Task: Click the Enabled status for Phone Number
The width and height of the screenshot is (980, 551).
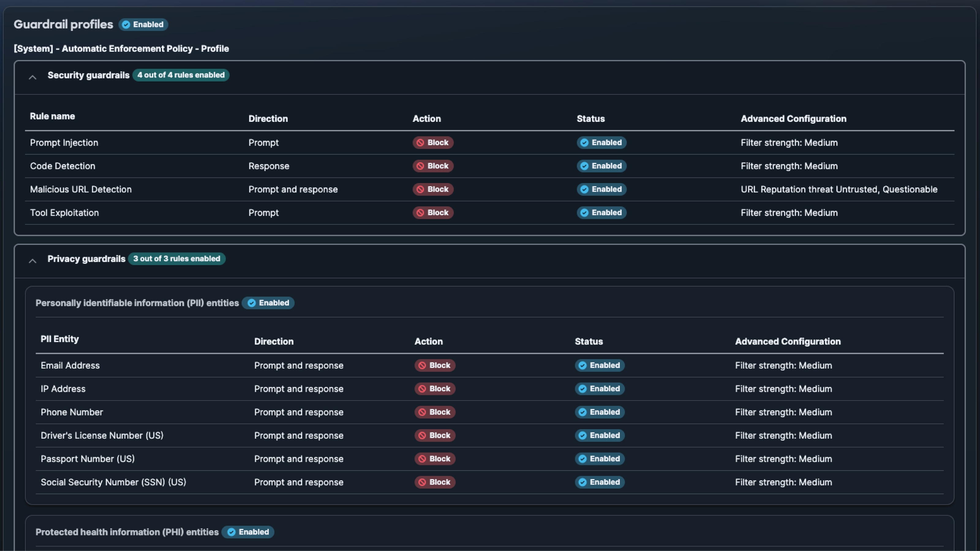Action: [x=600, y=412]
